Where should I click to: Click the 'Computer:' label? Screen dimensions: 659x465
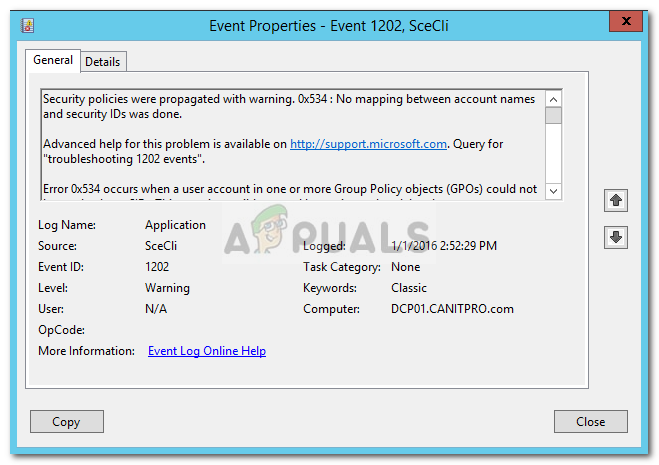[x=331, y=309]
